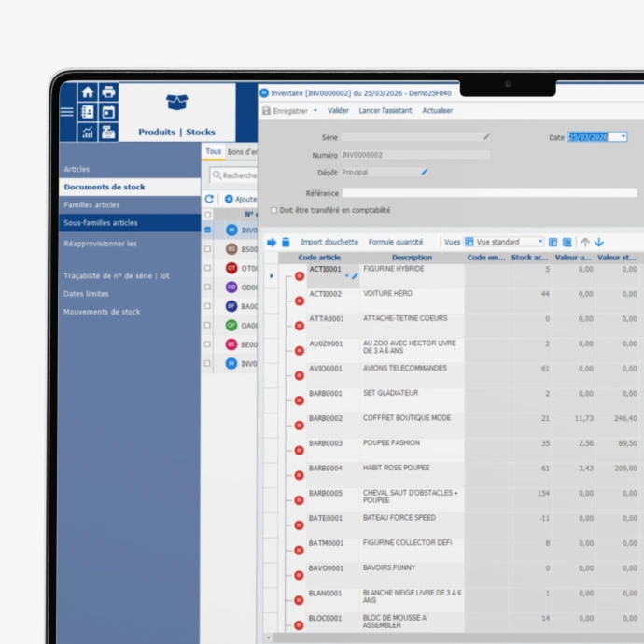The image size is (644, 644).
Task: Open Documents de stock in sidebar
Action: point(130,187)
